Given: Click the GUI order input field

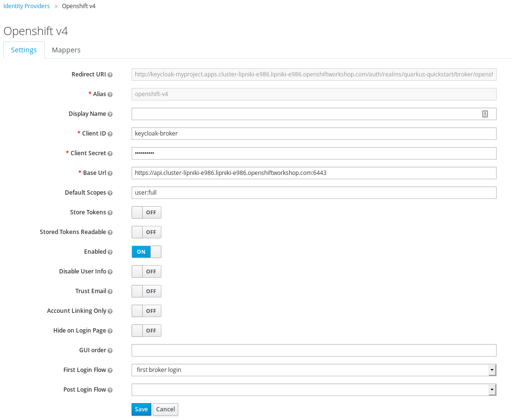Looking at the screenshot, I should click(314, 350).
